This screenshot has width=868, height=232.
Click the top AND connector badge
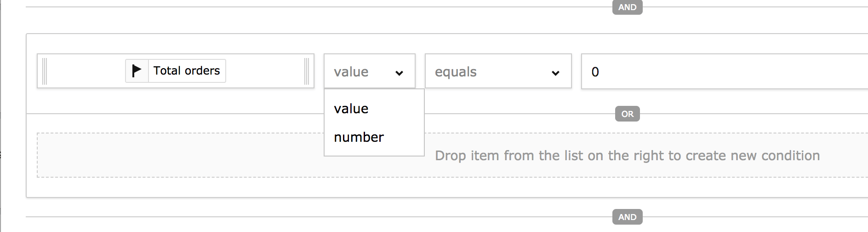tap(627, 7)
